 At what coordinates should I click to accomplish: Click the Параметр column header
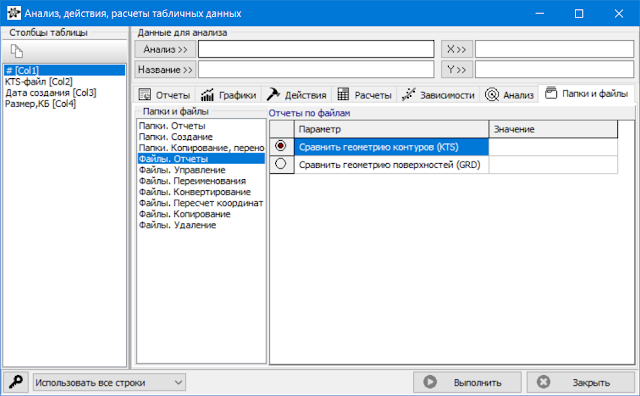391,129
